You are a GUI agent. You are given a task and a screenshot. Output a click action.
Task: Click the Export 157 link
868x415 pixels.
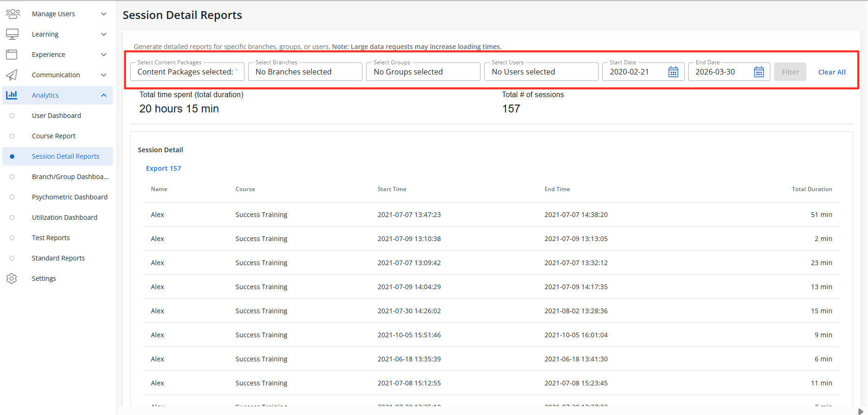click(x=163, y=168)
